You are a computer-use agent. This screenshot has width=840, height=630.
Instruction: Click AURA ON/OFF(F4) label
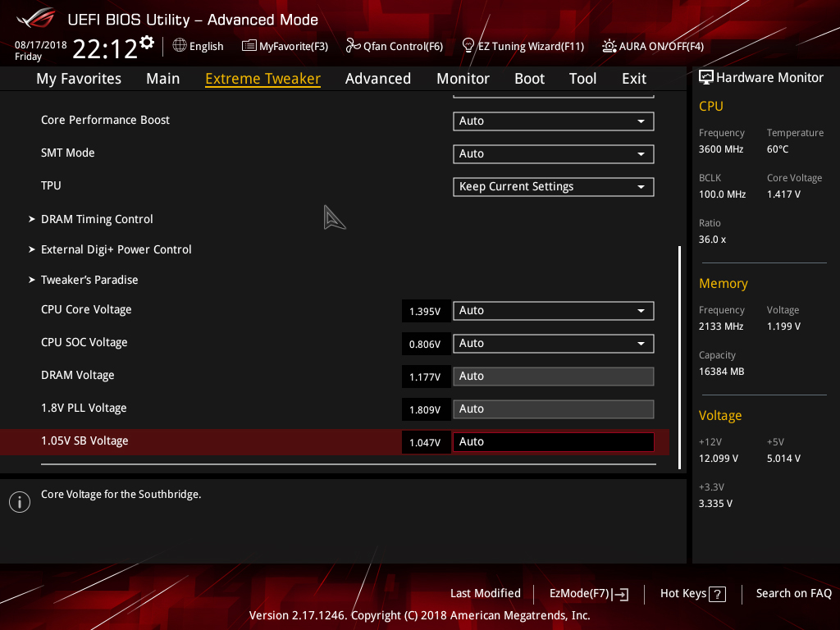tap(661, 47)
